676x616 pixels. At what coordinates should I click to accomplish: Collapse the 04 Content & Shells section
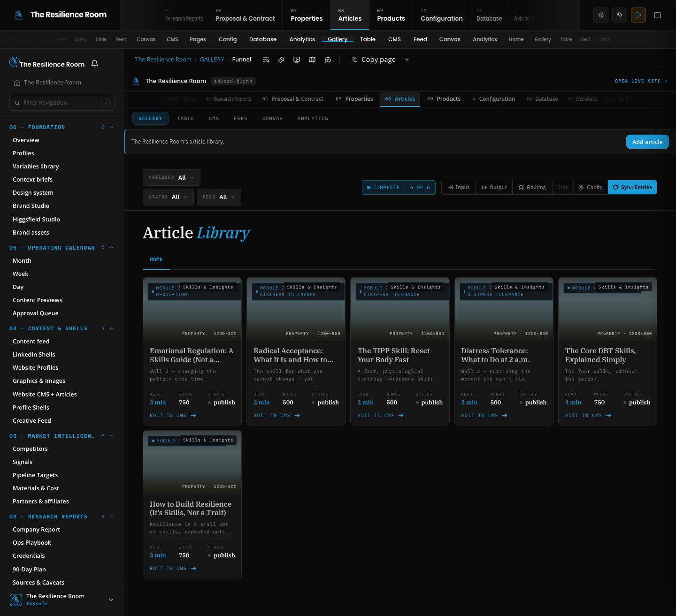click(111, 328)
